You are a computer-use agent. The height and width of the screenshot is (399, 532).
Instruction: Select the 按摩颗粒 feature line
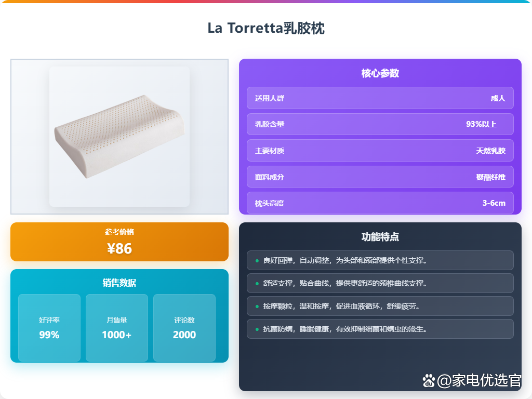(x=380, y=306)
